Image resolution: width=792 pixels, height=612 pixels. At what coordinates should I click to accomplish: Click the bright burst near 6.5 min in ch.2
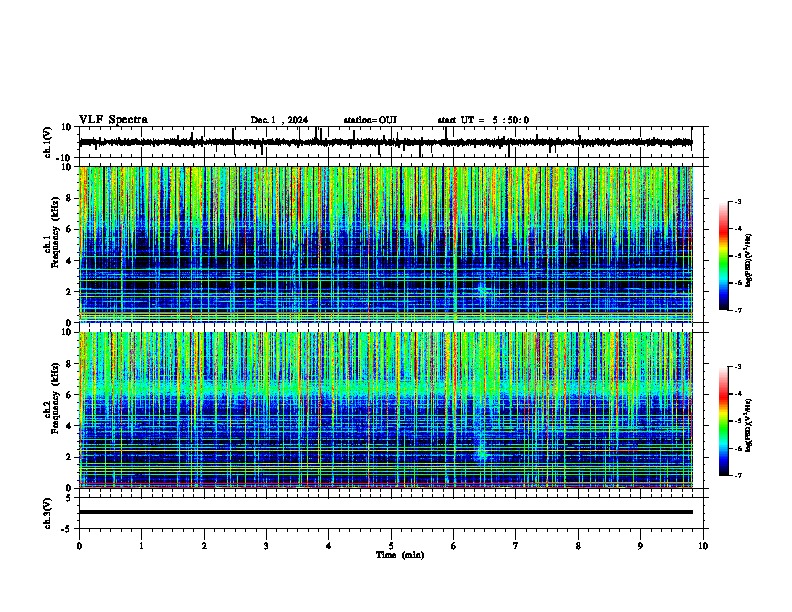(x=482, y=451)
